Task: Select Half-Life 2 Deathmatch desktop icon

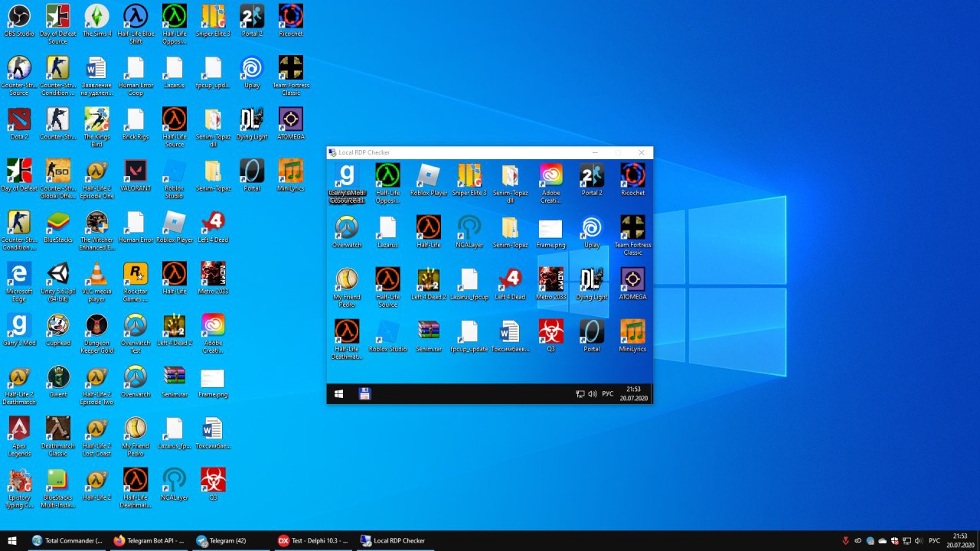Action: tap(19, 384)
